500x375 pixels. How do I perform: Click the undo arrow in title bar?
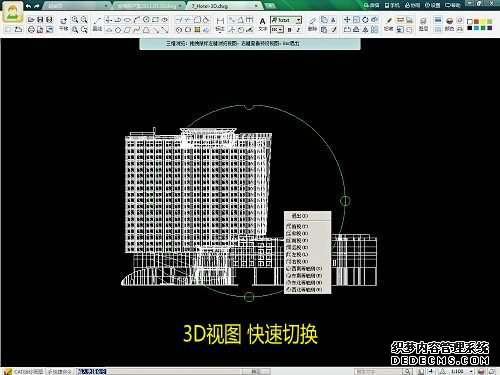pos(29,6)
